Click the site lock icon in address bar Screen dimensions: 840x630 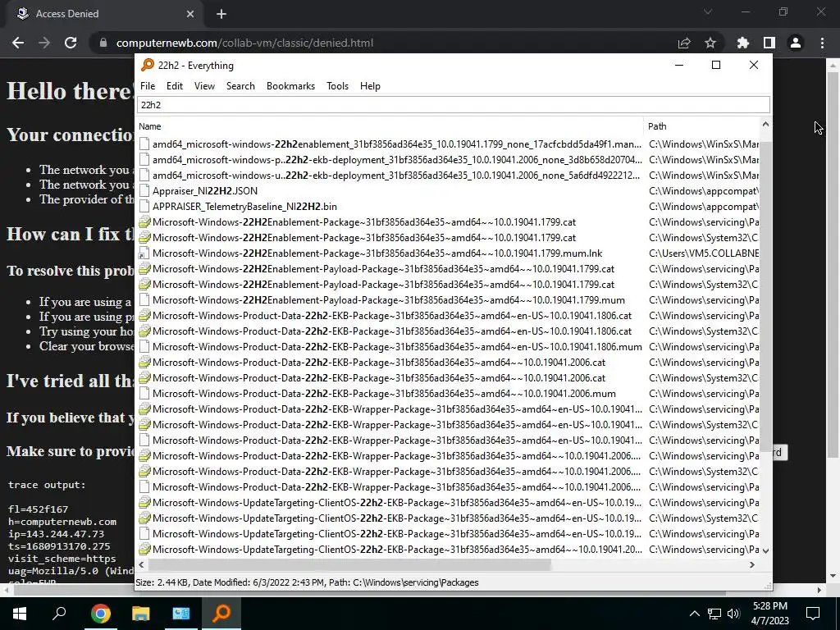tap(103, 43)
